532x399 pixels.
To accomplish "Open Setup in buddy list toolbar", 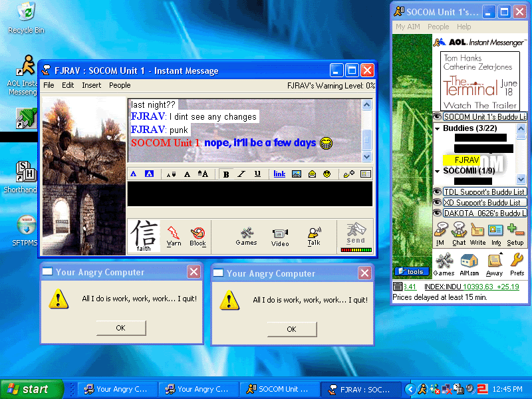I will point(515,233).
